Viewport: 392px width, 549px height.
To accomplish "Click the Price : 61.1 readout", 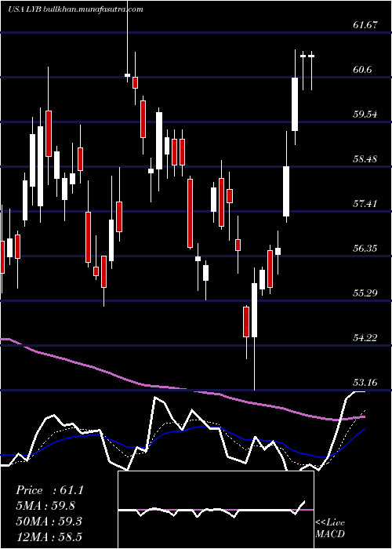I will pyautogui.click(x=49, y=490).
